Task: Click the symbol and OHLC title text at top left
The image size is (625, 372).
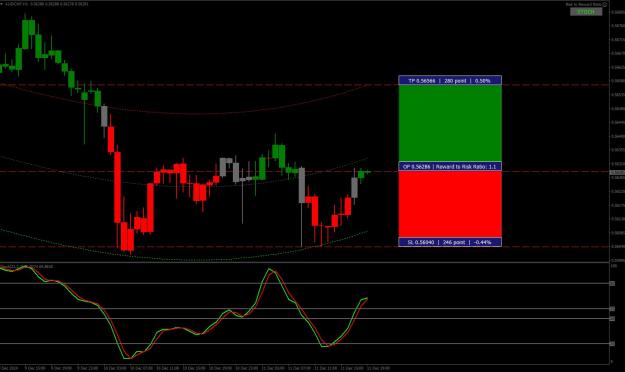Action: (x=47, y=4)
